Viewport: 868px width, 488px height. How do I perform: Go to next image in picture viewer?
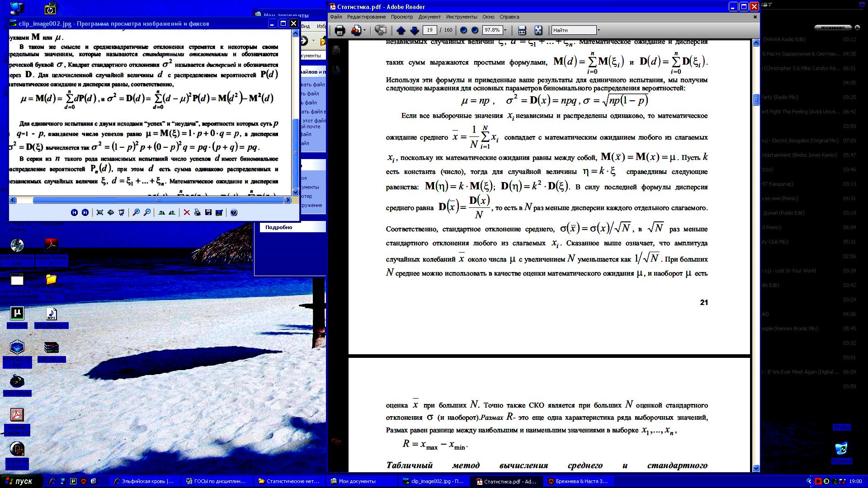(x=85, y=212)
